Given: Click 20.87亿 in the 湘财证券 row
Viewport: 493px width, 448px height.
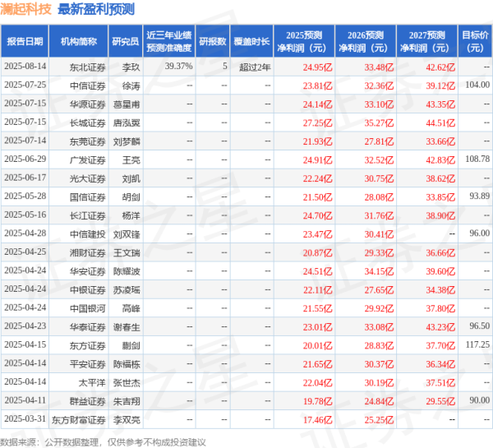Looking at the screenshot, I should 317,253.
